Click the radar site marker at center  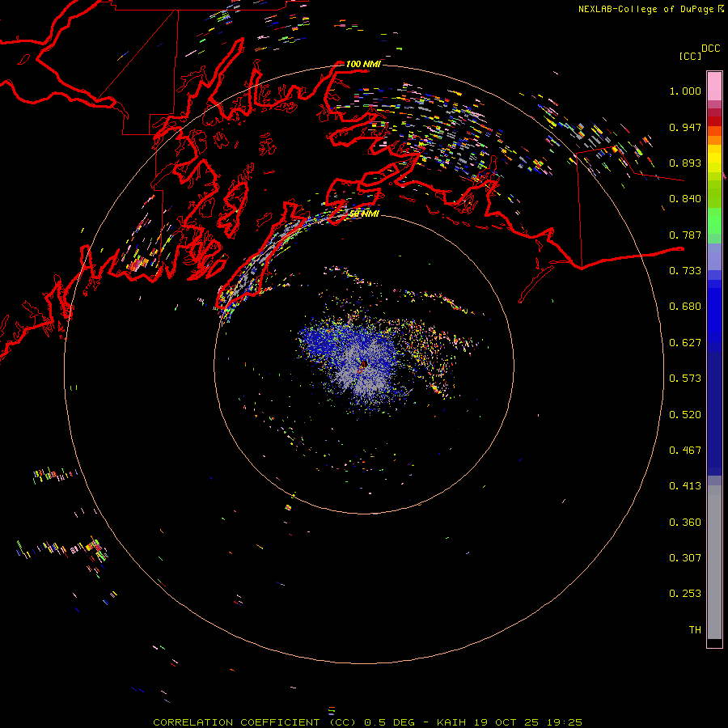363,365
